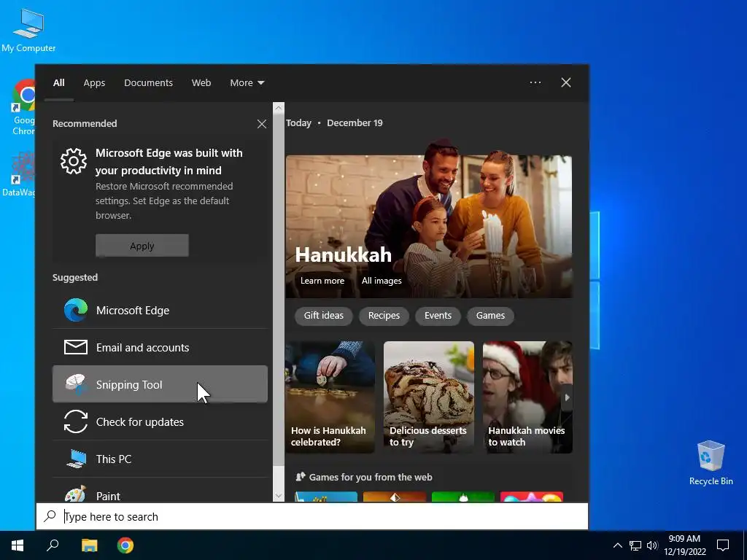Launch Snipping Tool from suggestions

160,384
